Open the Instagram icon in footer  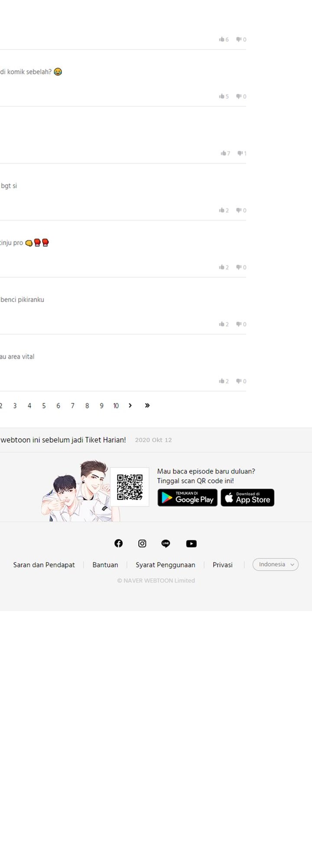point(142,543)
